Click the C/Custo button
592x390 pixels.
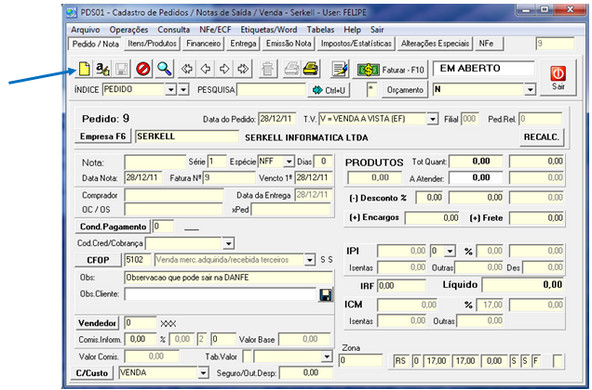coord(92,373)
